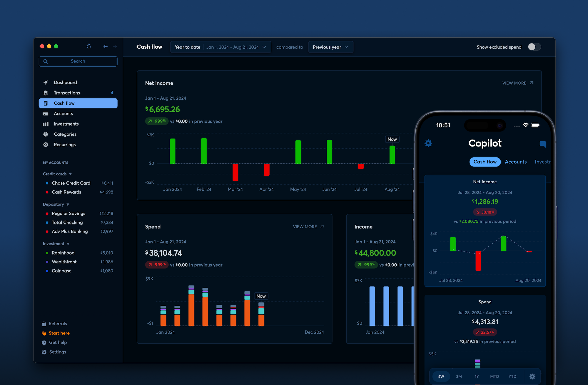This screenshot has width=588, height=385.
Task: Open settings via the gear on the phone
Action: [x=428, y=143]
